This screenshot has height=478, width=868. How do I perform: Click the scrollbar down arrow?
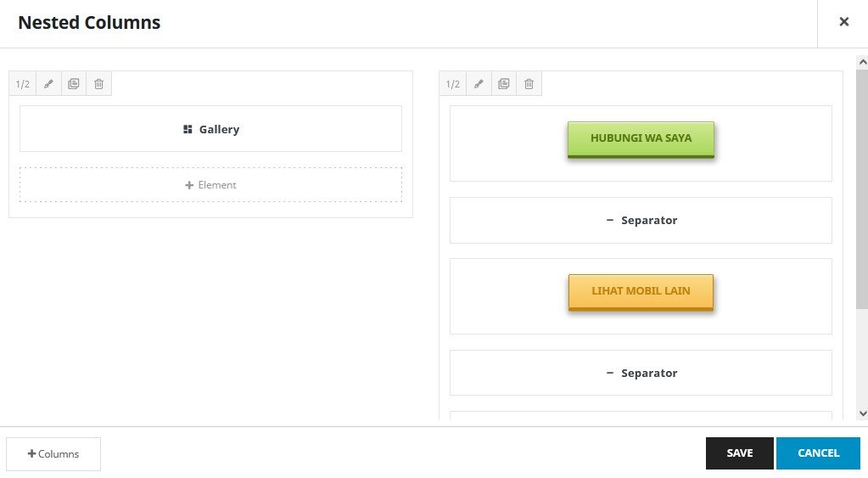862,413
